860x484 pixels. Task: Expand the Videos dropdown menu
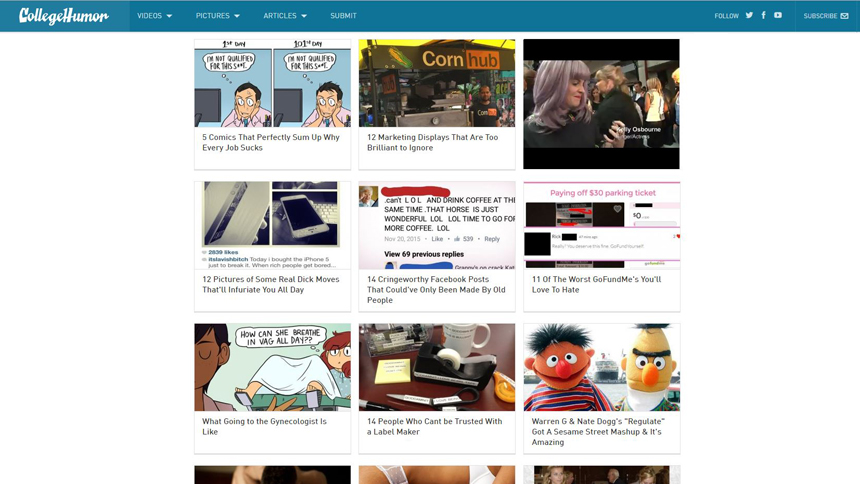pyautogui.click(x=155, y=16)
